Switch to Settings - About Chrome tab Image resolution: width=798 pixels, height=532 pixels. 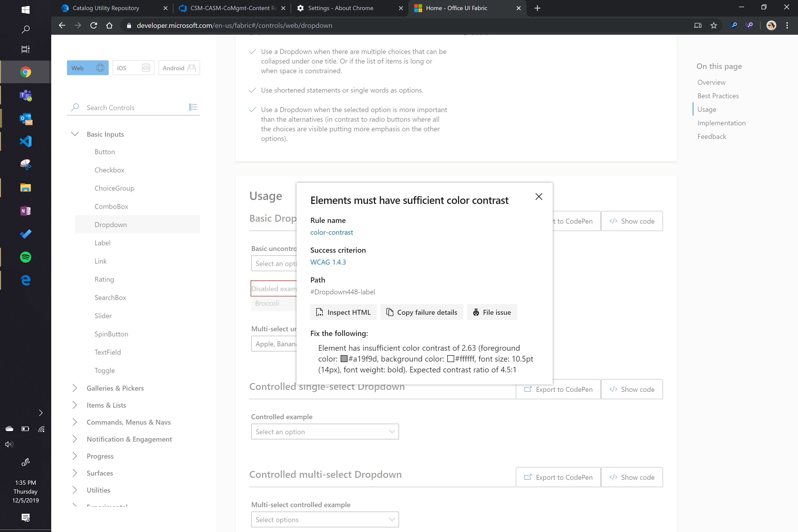point(341,8)
